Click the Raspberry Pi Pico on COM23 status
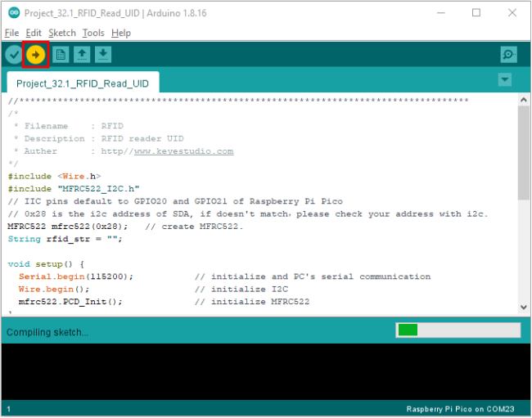Screen dimensions: 532x418 coord(460,409)
